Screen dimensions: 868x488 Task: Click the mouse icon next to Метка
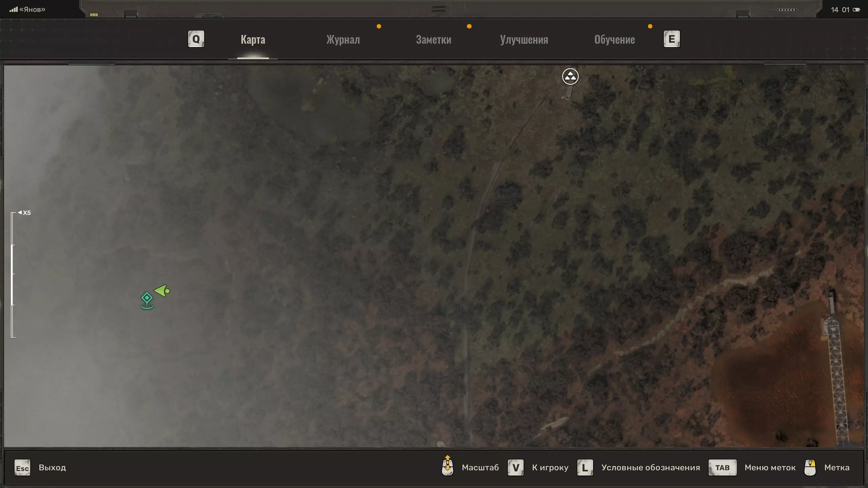(810, 468)
